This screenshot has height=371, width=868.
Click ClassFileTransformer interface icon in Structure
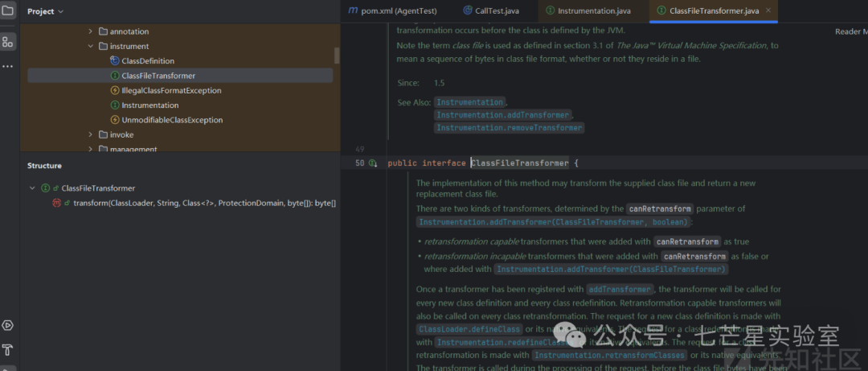45,188
